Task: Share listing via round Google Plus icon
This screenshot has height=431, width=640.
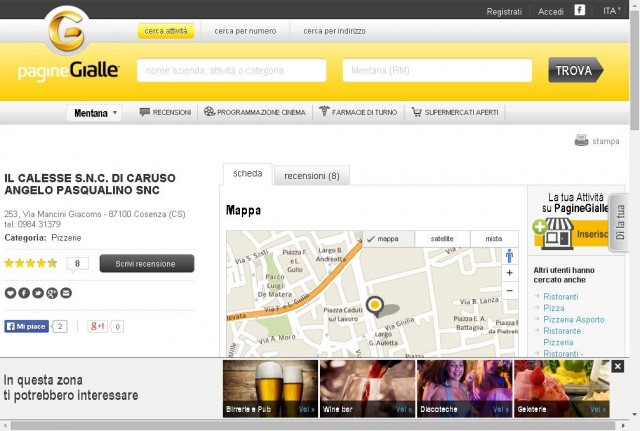Action: [x=52, y=293]
